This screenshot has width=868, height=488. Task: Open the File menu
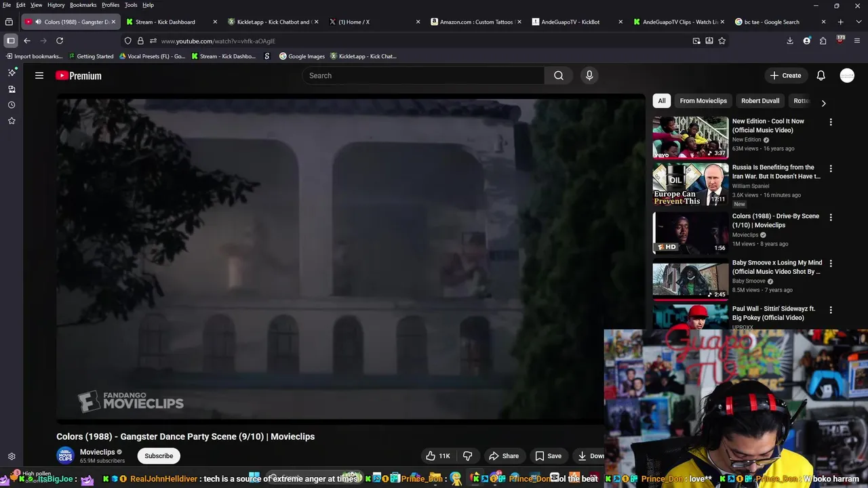click(x=7, y=5)
